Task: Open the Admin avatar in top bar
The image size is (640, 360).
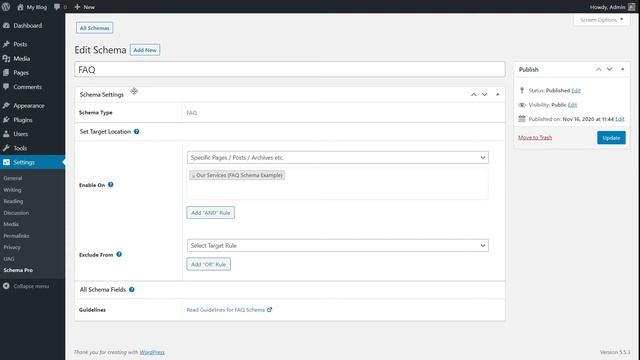Action: coord(631,7)
